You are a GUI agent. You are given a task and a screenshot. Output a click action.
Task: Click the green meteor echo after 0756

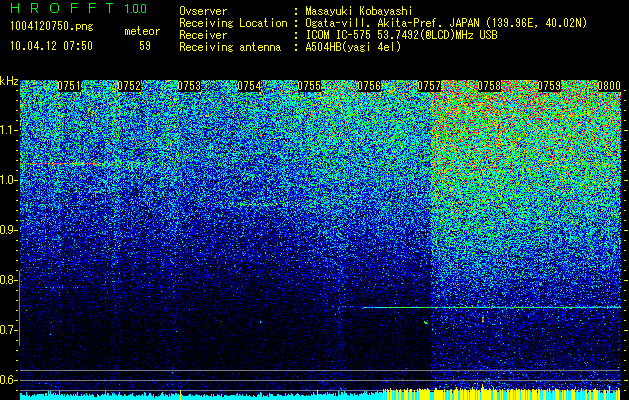426,322
